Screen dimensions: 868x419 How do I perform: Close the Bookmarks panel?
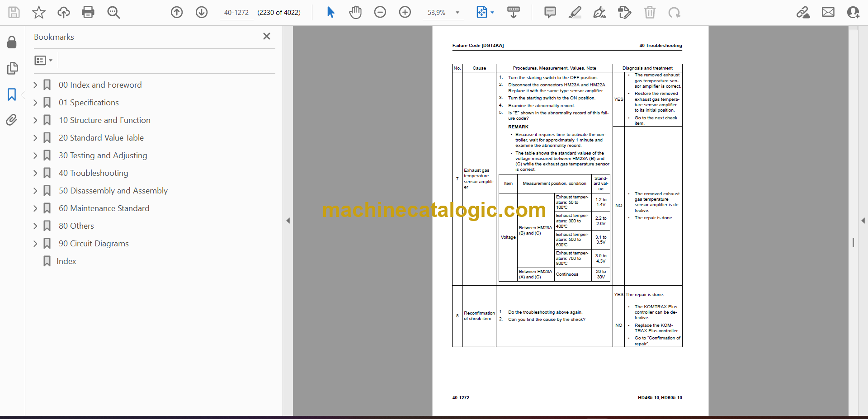coord(267,36)
